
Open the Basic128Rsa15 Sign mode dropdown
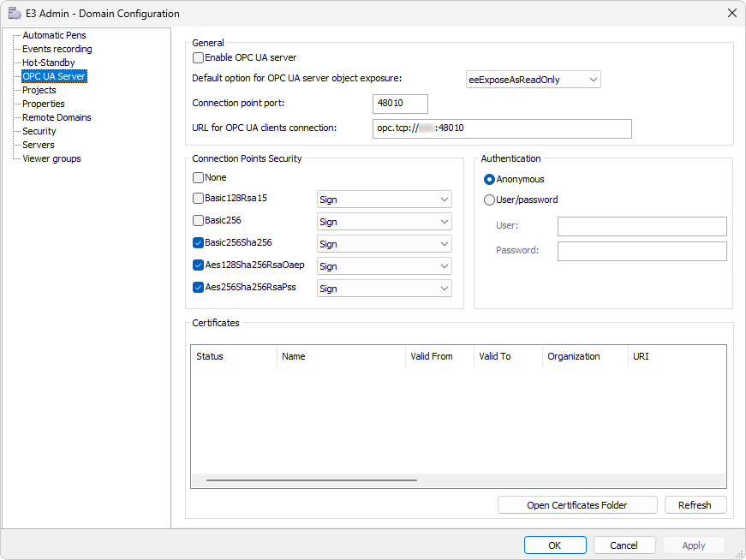[x=385, y=200]
